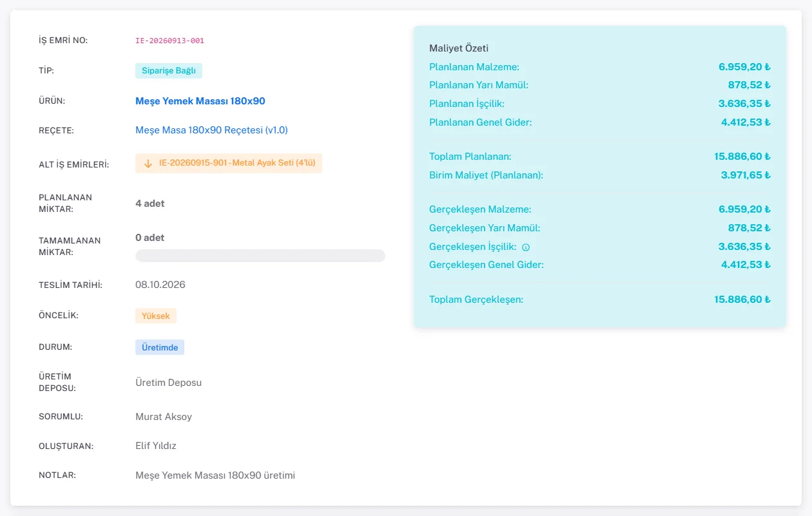812x516 pixels.
Task: Click the Gerçekleşen Genel Gider amount 4.412,53 ₺
Action: point(746,265)
